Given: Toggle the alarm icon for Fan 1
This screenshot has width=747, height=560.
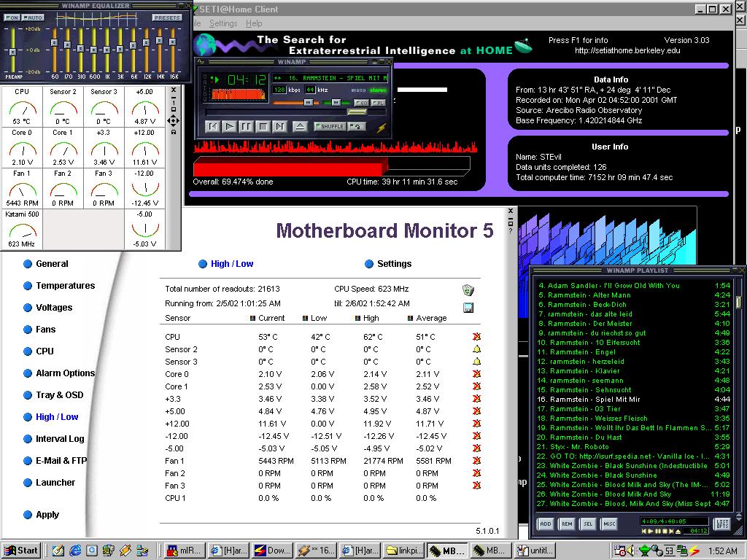Looking at the screenshot, I should click(476, 461).
